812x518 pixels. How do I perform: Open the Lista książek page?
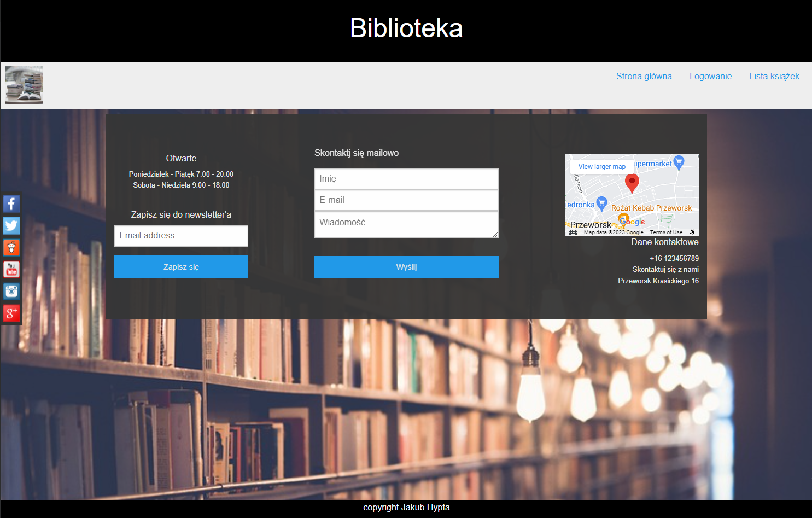click(774, 76)
